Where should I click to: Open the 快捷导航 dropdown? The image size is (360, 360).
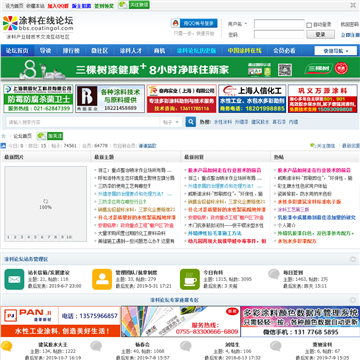(x=336, y=51)
